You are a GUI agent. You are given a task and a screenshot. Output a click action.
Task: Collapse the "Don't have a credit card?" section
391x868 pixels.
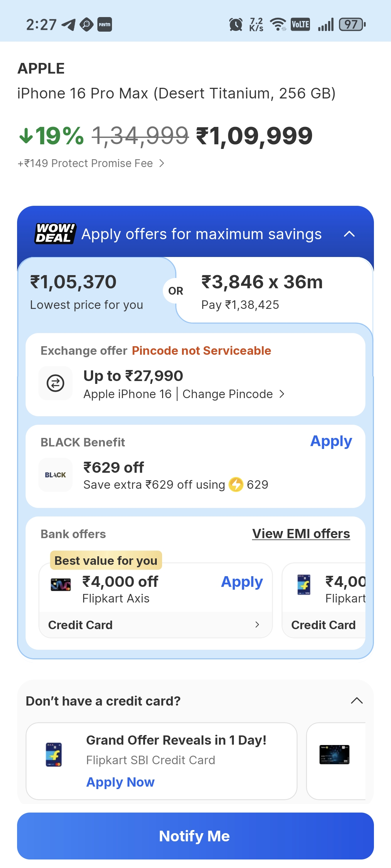[x=357, y=701]
